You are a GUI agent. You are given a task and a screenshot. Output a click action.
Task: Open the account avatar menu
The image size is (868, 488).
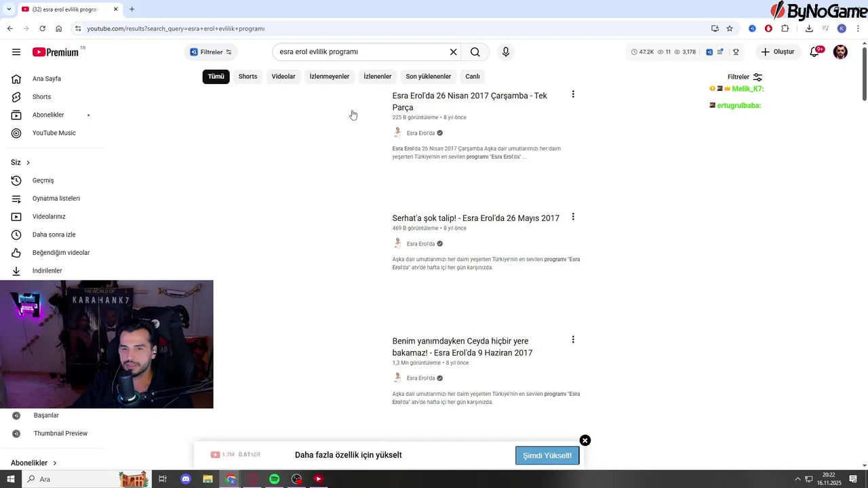840,52
